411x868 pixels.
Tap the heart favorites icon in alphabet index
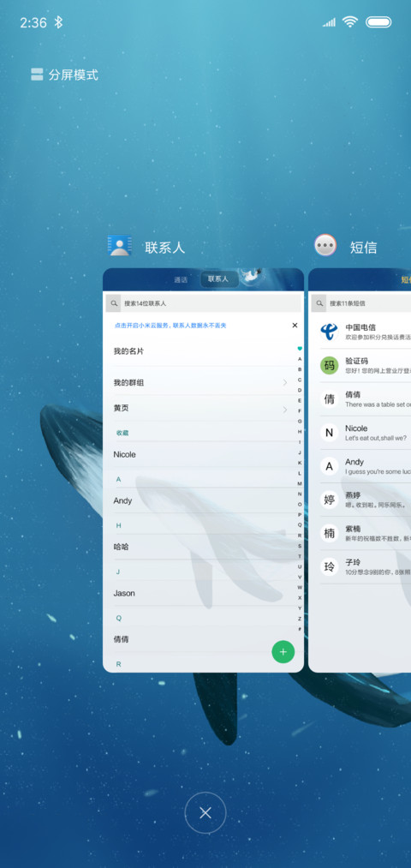pos(300,349)
